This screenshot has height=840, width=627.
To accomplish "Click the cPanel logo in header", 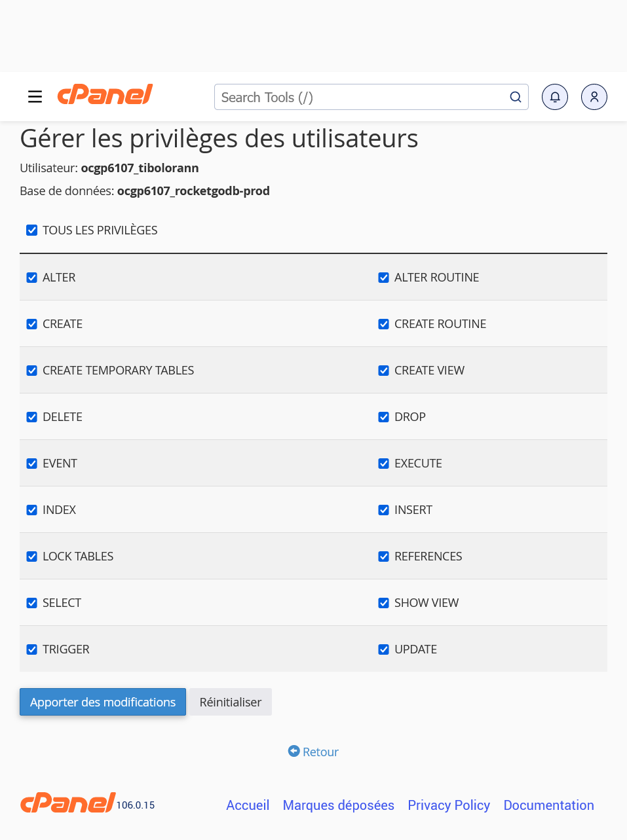I will (105, 95).
